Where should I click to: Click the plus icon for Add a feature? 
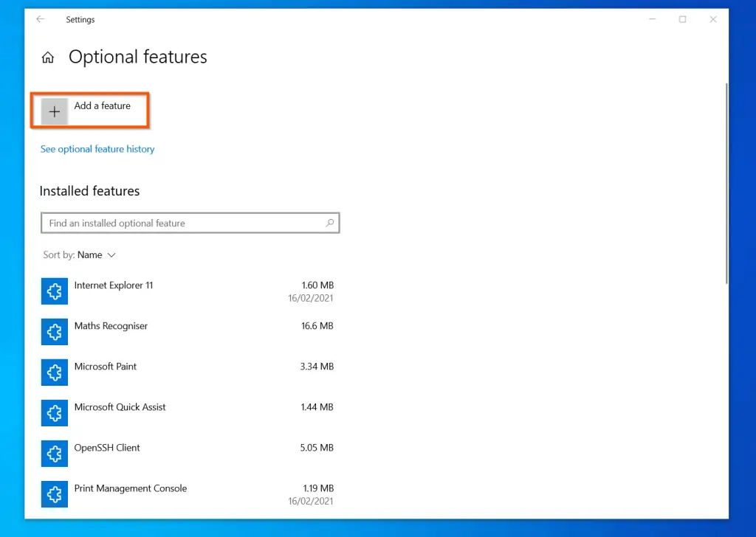point(55,111)
